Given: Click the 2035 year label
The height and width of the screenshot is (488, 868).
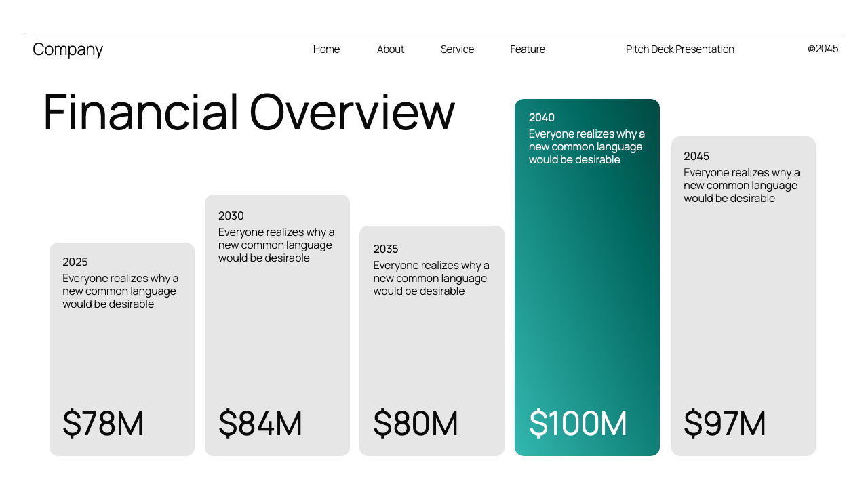Looking at the screenshot, I should (386, 249).
